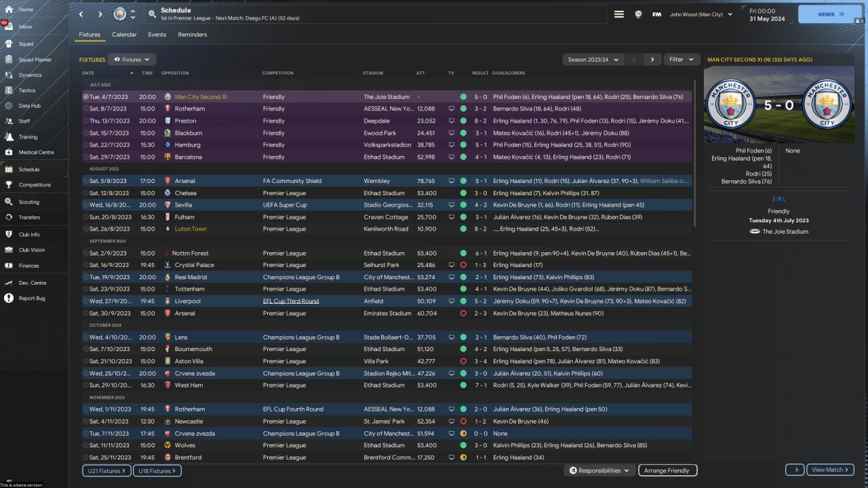Image resolution: width=868 pixels, height=488 pixels.
Task: Select the Sevilla 16/8/2023 row circle
Action: tap(85, 205)
